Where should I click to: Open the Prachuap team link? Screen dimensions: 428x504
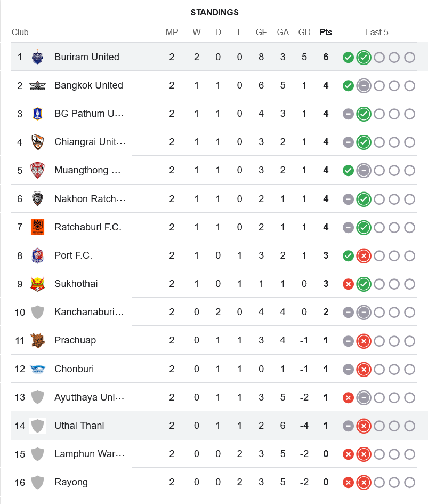[75, 340]
